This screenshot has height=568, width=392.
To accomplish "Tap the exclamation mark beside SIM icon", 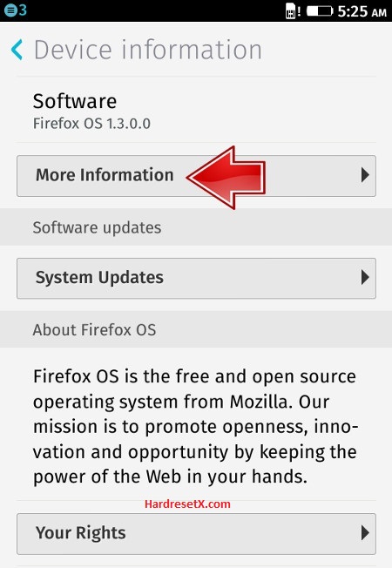I will point(300,11).
